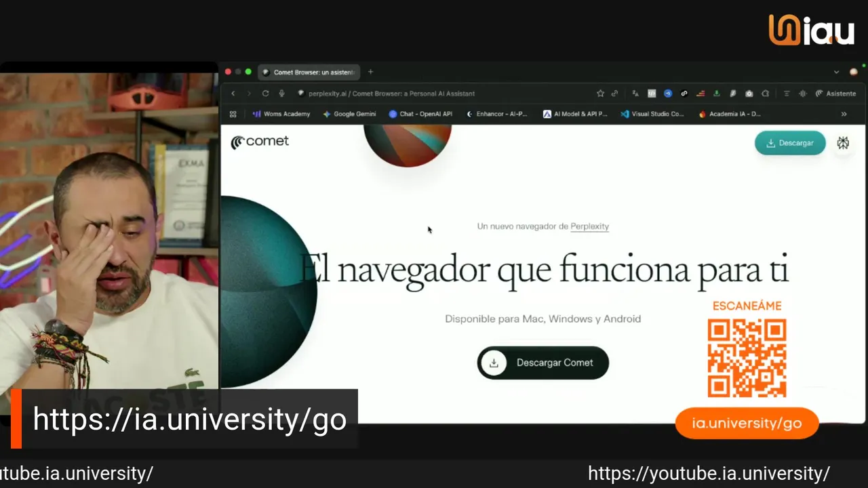Select the Comet Browser tab
This screenshot has height=488, width=868.
coord(309,72)
